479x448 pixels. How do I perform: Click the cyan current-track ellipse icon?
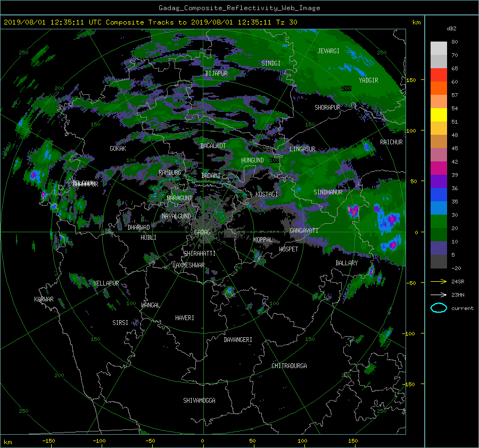[x=439, y=308]
